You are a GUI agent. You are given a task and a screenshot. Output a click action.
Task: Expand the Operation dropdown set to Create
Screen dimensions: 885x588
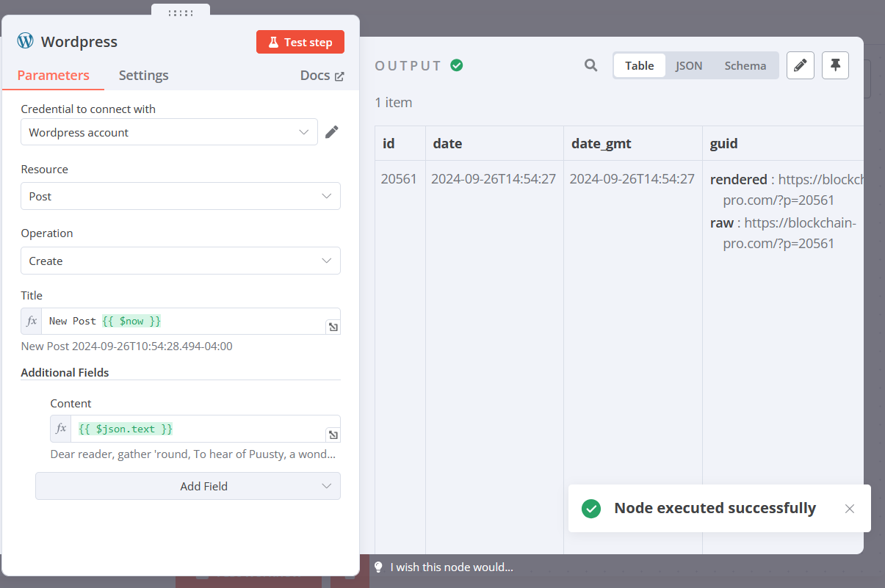[181, 261]
